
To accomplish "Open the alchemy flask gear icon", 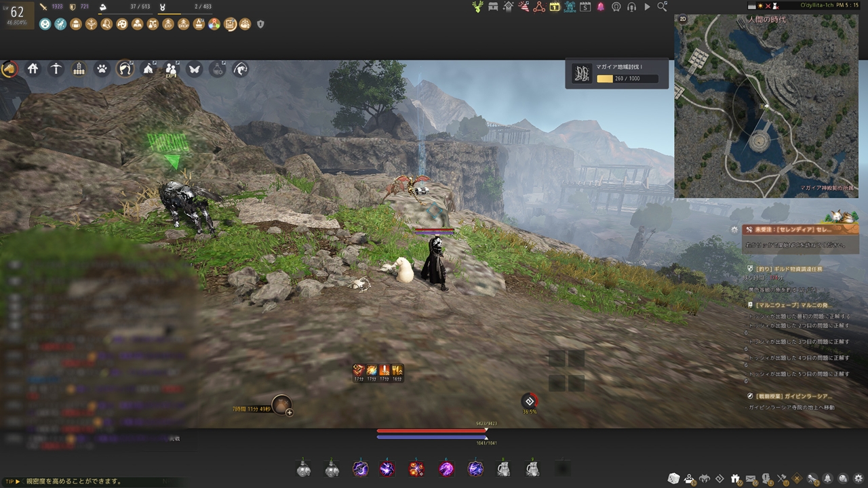I will tap(217, 68).
